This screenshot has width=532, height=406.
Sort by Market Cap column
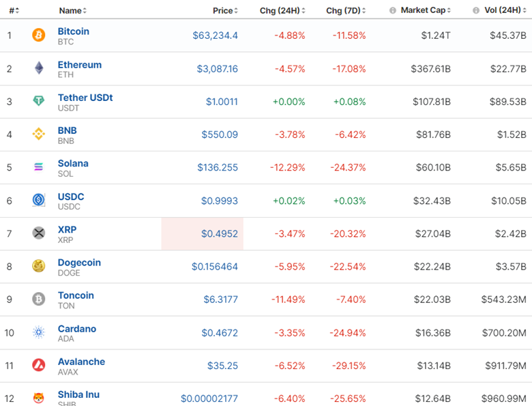[x=426, y=10]
